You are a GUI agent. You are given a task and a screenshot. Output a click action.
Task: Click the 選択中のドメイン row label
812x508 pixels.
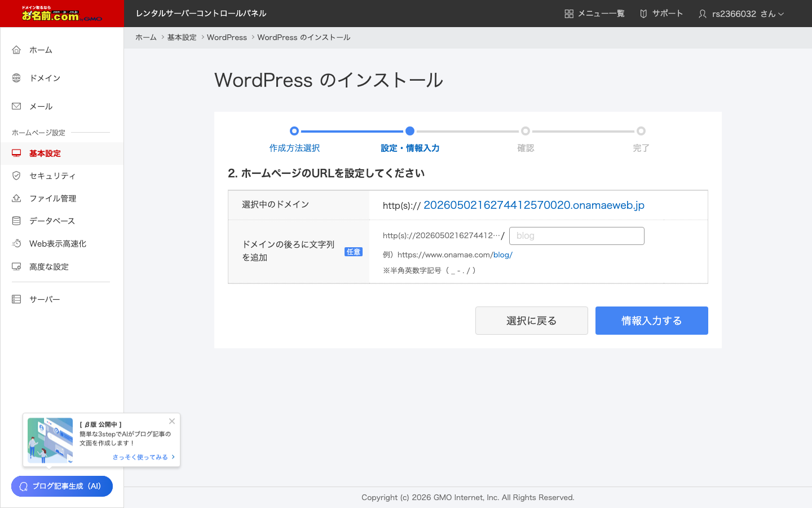[276, 204]
